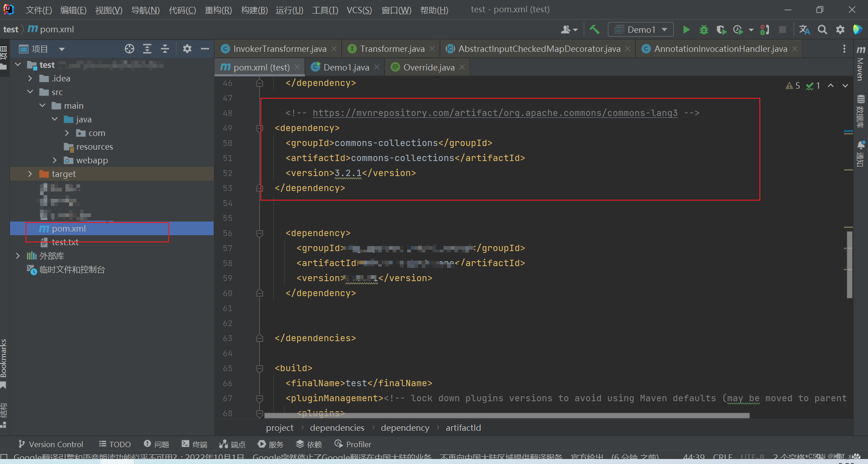
Task: Open the profiler run icon
Action: point(738,30)
